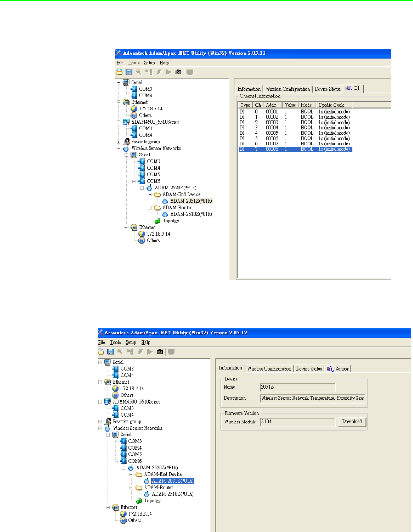This screenshot has height=532, width=413.
Task: Click the magnifier Search icon in Sensor window
Action: (x=120, y=352)
